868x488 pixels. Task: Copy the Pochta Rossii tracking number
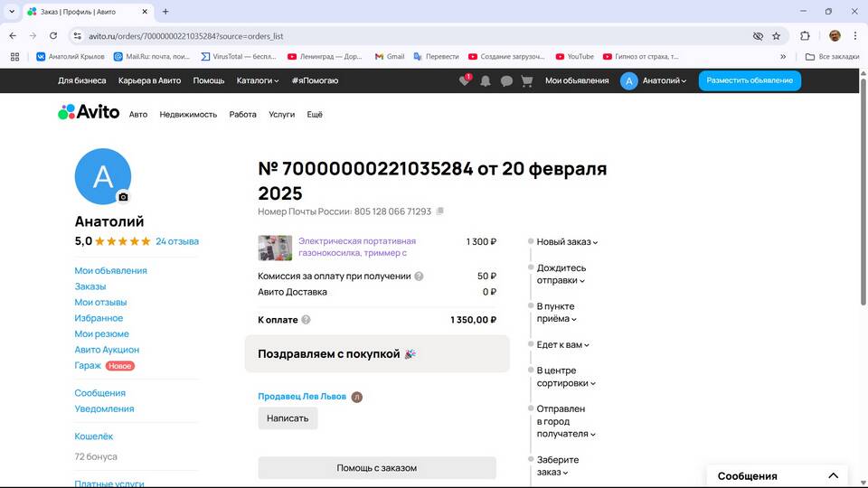[x=439, y=211]
